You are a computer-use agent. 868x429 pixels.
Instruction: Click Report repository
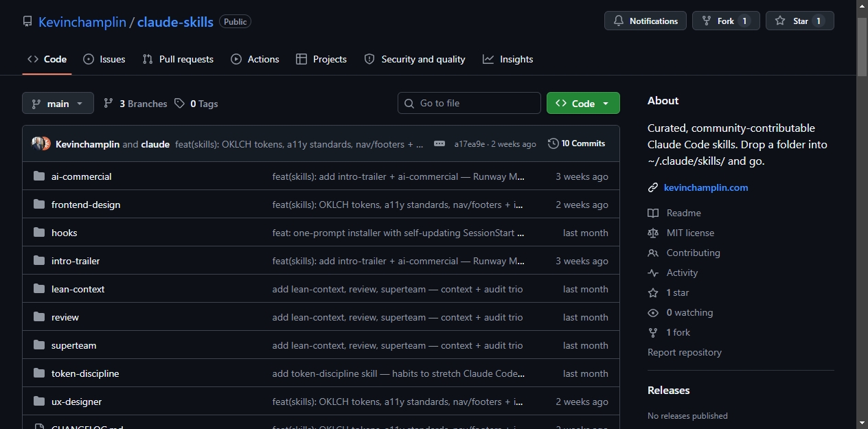click(685, 352)
